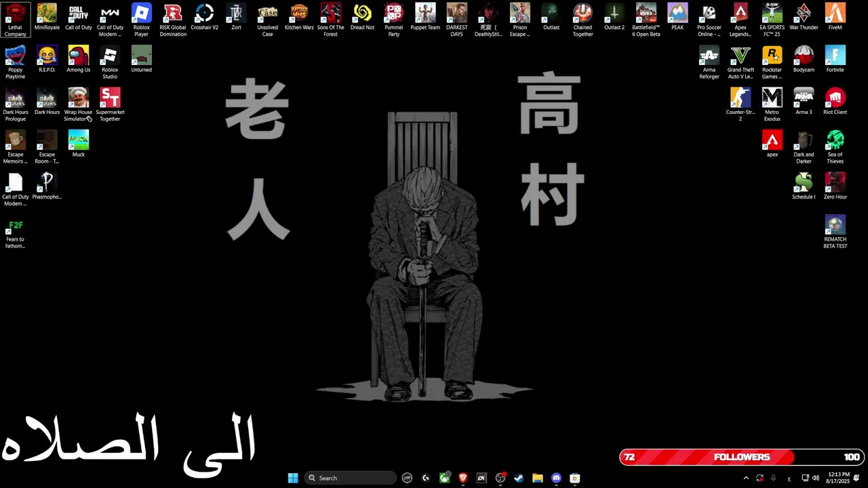868x488 pixels.
Task: Select the FiveM desktop shortcut
Action: [835, 18]
